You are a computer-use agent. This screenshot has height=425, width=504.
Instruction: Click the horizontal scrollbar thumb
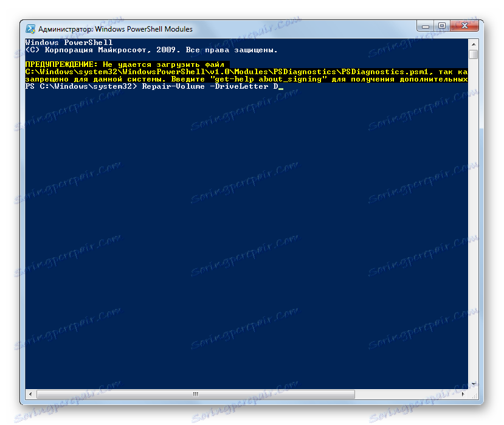(x=196, y=394)
